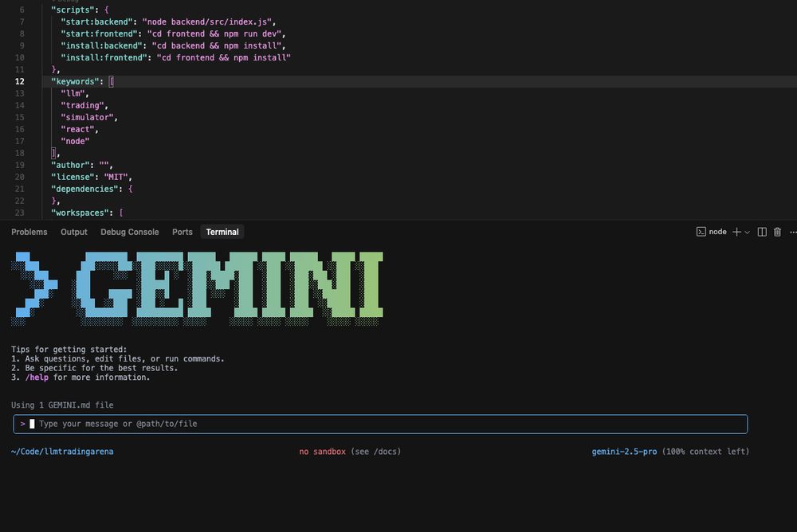797x532 pixels.
Task: Click 'Tips for getting started:' line
Action: 69,349
